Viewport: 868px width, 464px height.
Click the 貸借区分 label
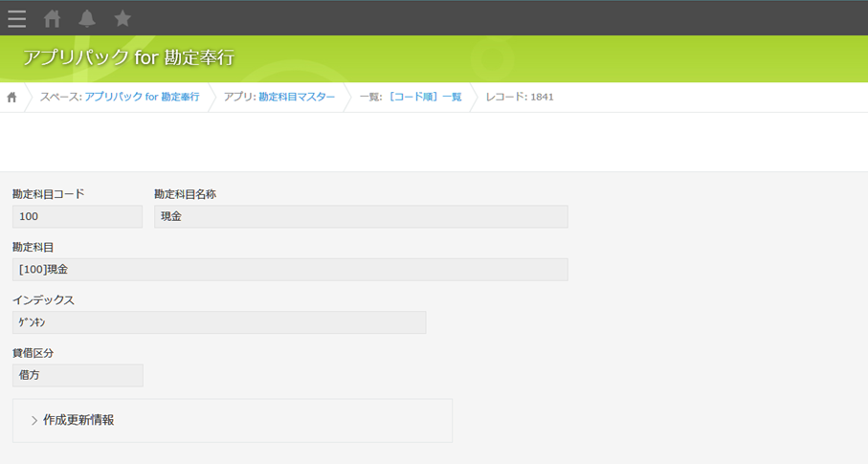point(33,353)
